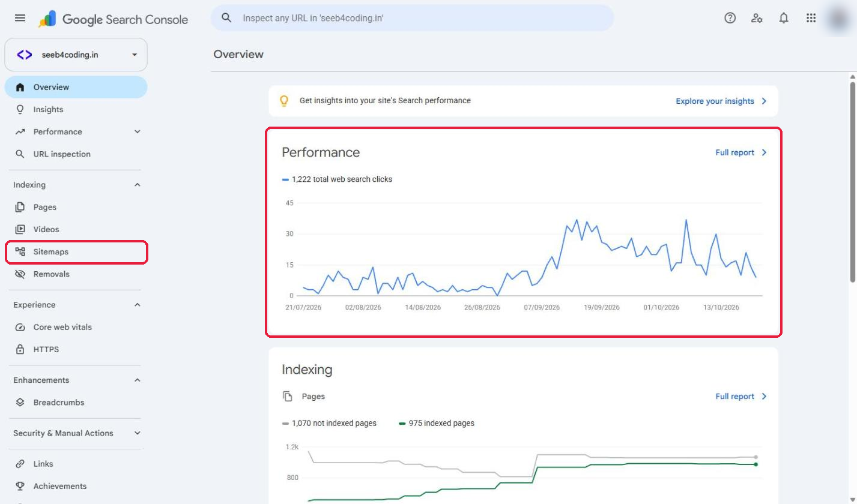Open the Performance card's Full report

coord(741,152)
